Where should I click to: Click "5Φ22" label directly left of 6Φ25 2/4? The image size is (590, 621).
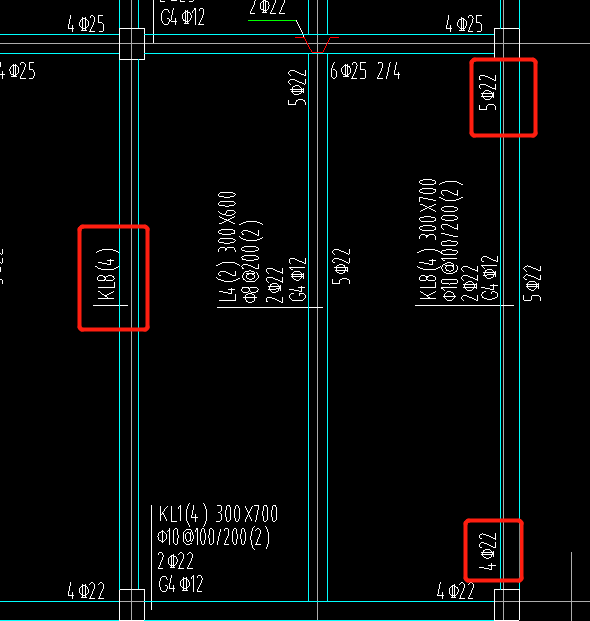297,88
